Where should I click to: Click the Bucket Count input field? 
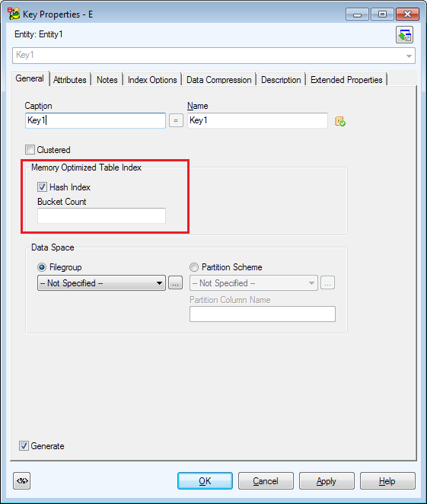(101, 215)
